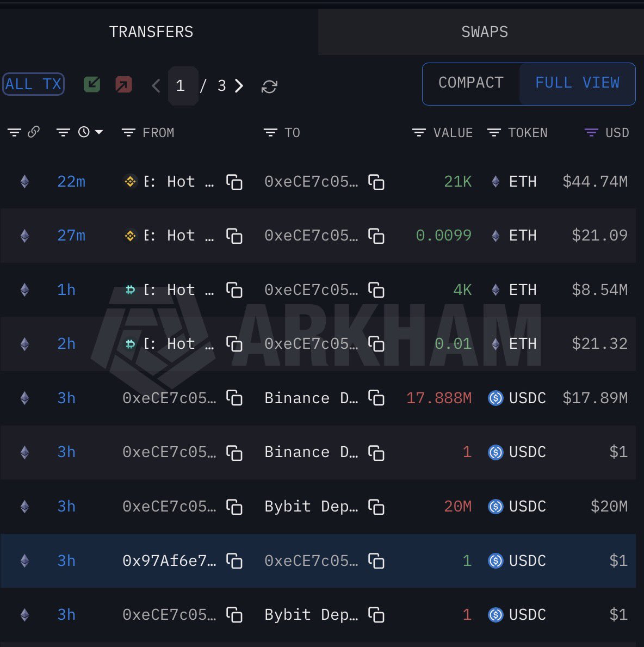Copy TO address in 0x97Af6e7 row

point(376,561)
